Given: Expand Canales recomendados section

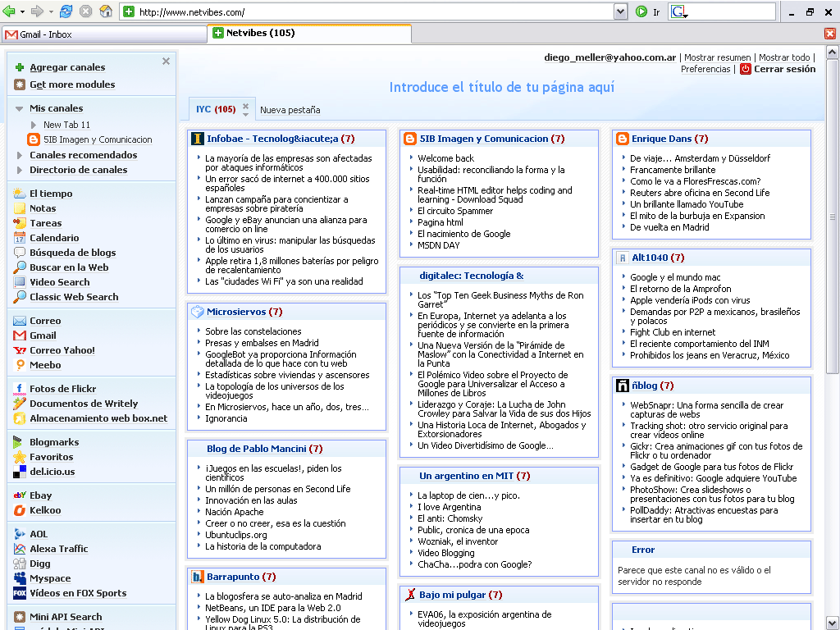Looking at the screenshot, I should 20,155.
